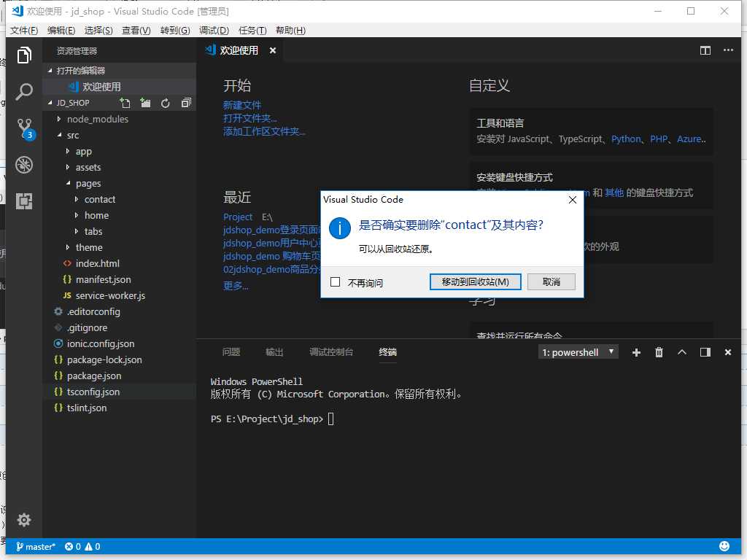Close the 欢迎使用 editor tab
The height and width of the screenshot is (560, 747).
click(x=273, y=50)
